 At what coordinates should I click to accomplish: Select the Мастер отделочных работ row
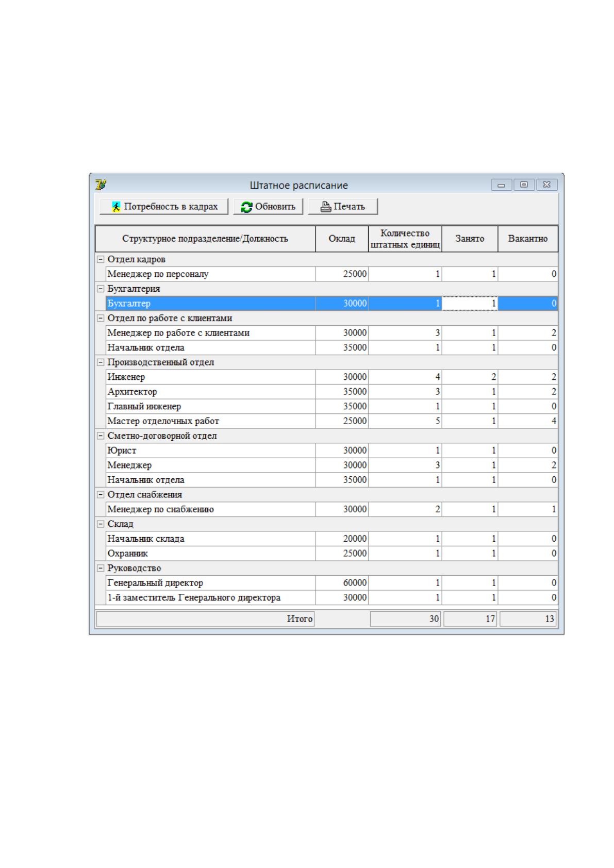click(x=331, y=421)
